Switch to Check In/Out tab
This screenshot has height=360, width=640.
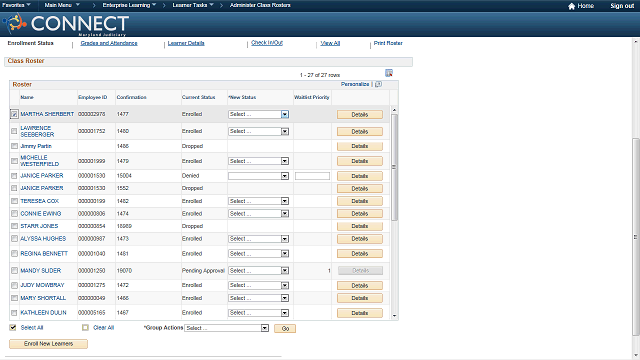click(x=267, y=42)
